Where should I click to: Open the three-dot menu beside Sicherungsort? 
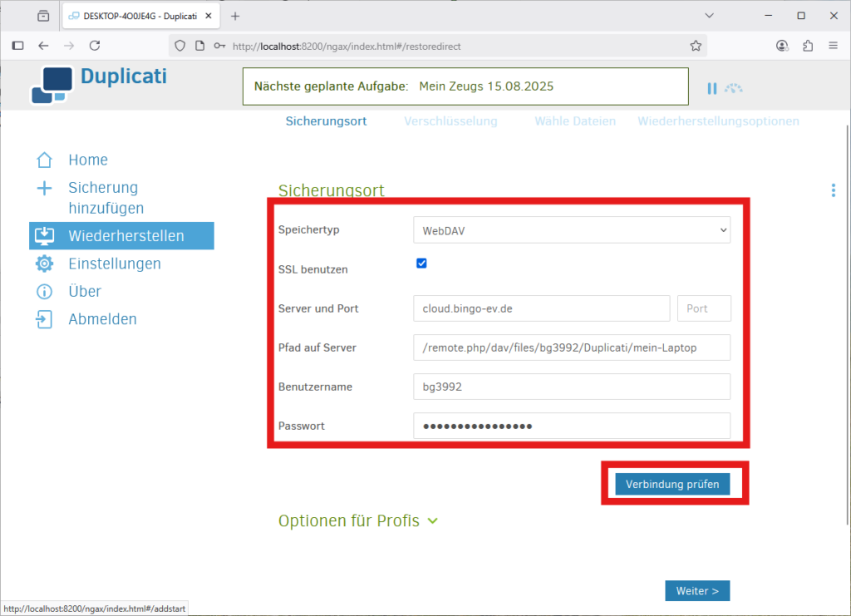(833, 190)
